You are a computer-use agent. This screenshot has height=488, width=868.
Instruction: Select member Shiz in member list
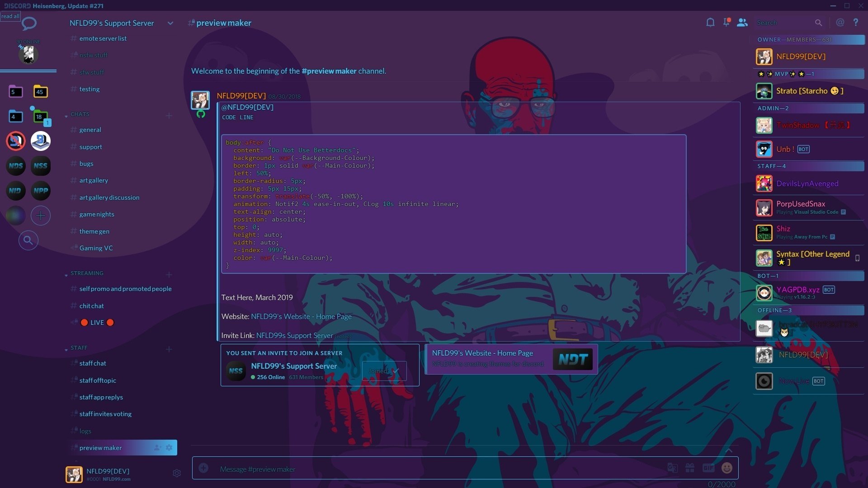[x=809, y=232]
